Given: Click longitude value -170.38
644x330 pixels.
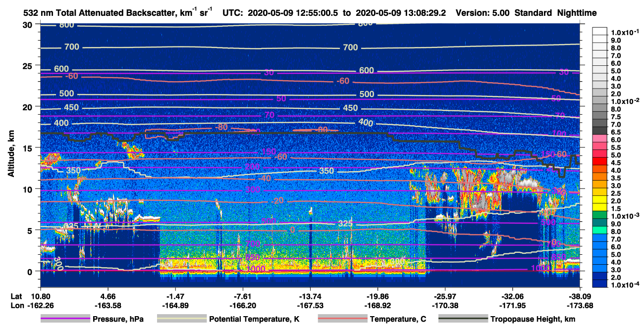Looking at the screenshot, I should coord(445,305).
